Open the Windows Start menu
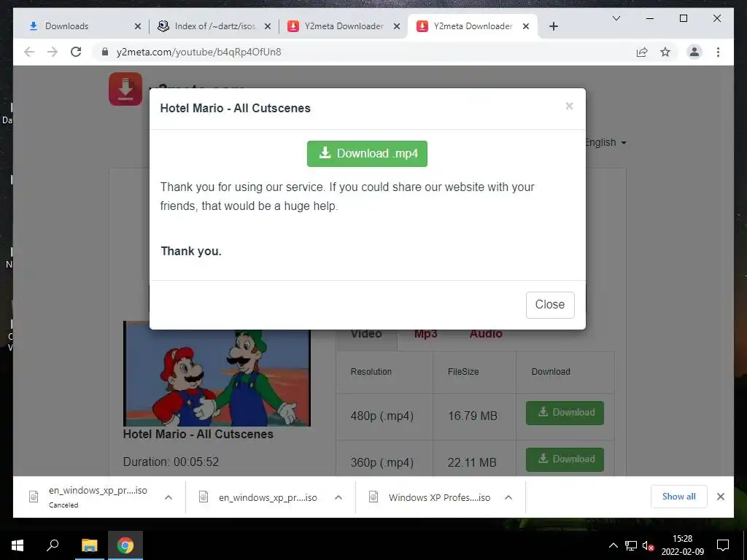This screenshot has height=560, width=747. click(18, 545)
